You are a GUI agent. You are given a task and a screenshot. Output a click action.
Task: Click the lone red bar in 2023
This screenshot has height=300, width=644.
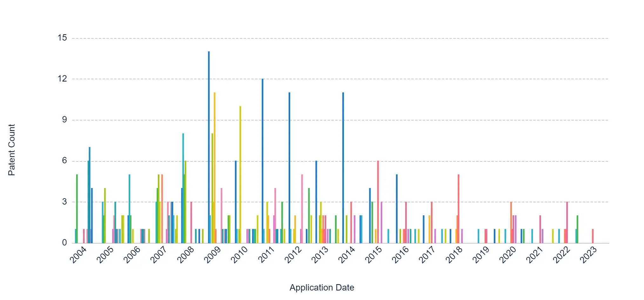coord(593,236)
